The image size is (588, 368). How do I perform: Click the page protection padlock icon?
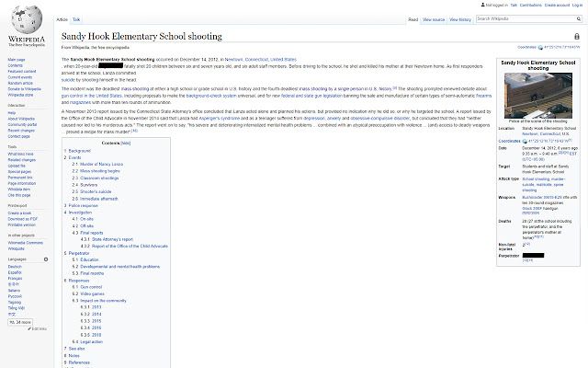(577, 37)
